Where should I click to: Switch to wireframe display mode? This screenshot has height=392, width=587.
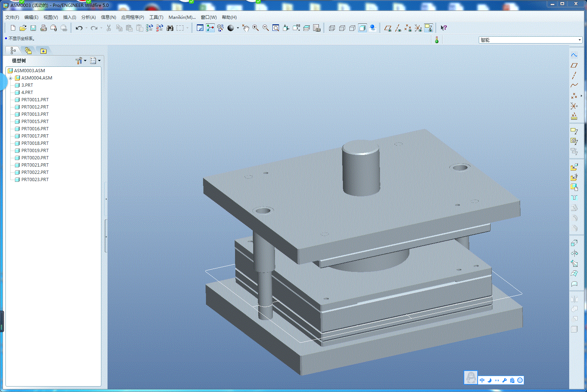pyautogui.click(x=332, y=28)
